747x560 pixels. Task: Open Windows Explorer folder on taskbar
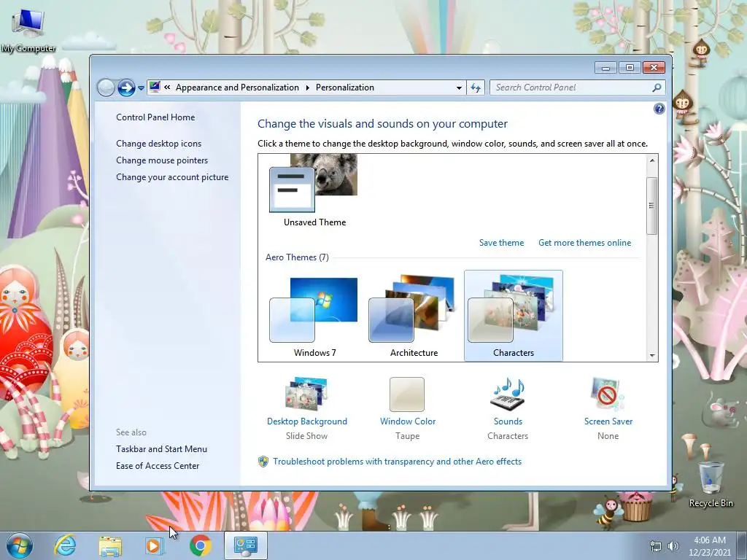coord(110,545)
